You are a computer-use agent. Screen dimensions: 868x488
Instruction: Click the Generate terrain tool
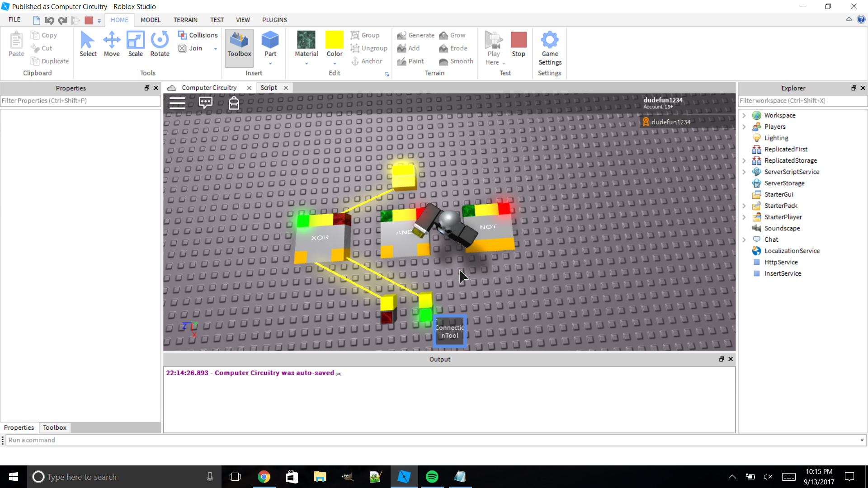pos(416,35)
